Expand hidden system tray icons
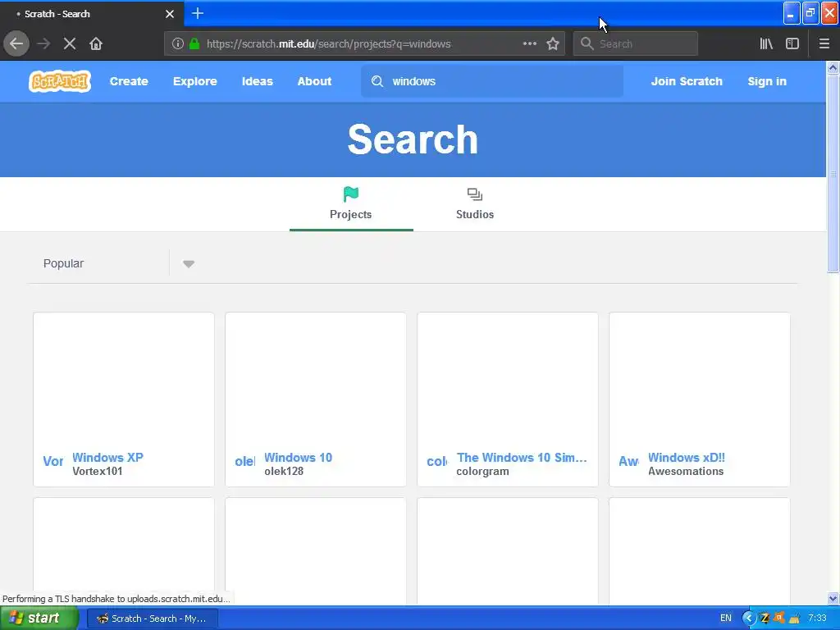The width and height of the screenshot is (840, 630). [748, 619]
